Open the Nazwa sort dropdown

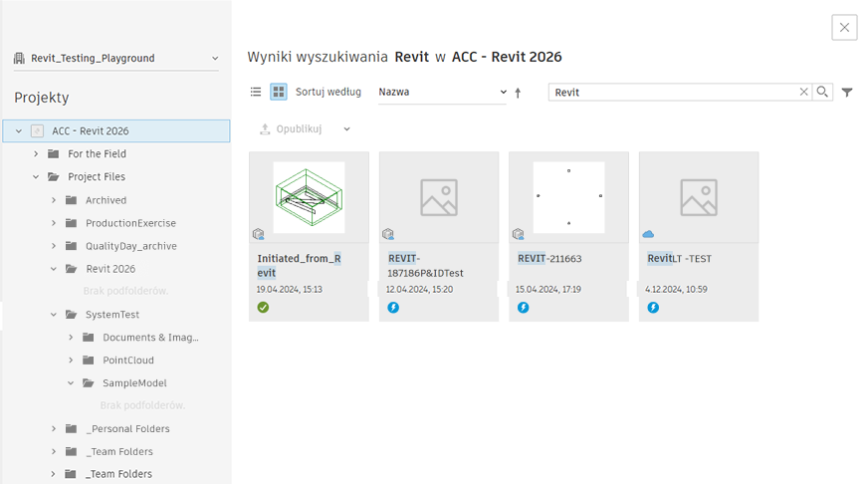(443, 92)
